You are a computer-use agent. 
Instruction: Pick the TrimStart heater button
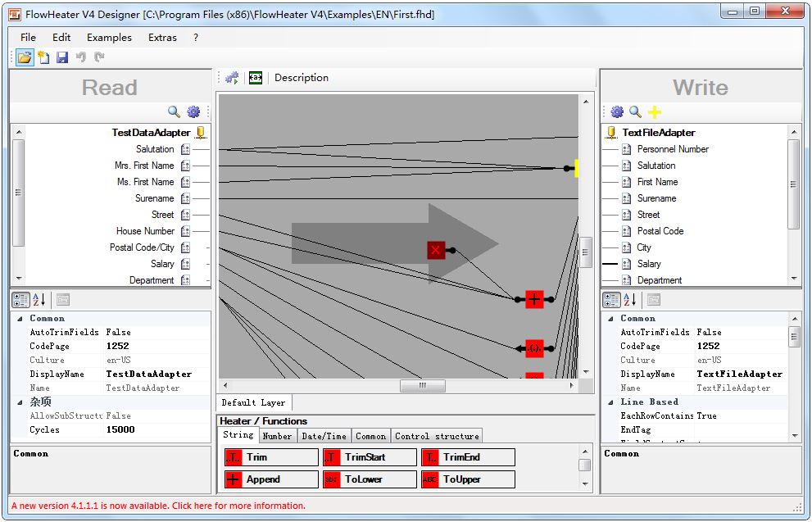tap(370, 457)
